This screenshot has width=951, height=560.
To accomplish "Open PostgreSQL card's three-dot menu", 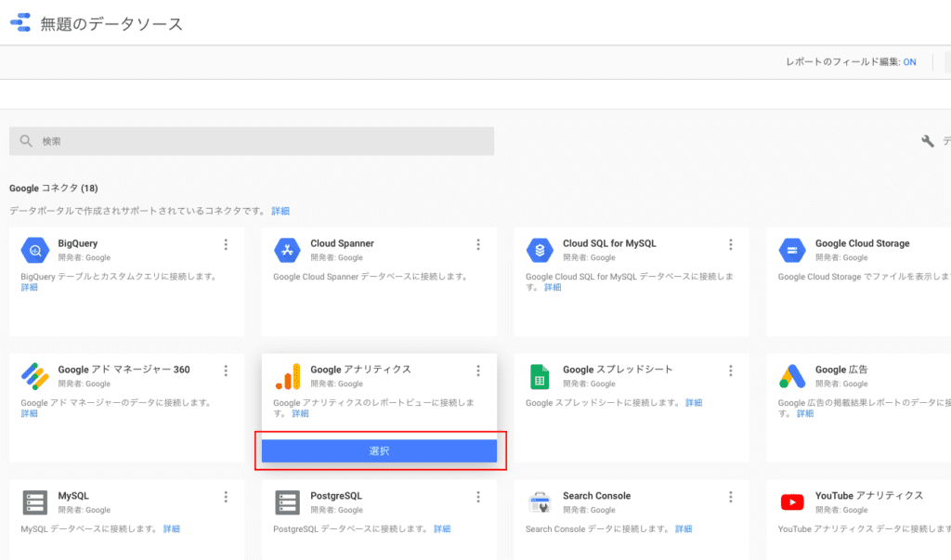I will click(x=478, y=497).
